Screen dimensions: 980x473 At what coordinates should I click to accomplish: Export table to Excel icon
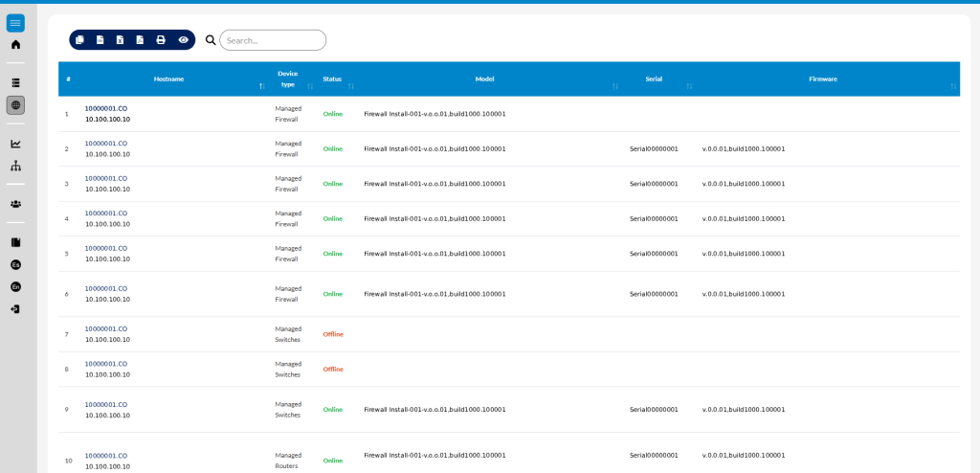tap(120, 40)
